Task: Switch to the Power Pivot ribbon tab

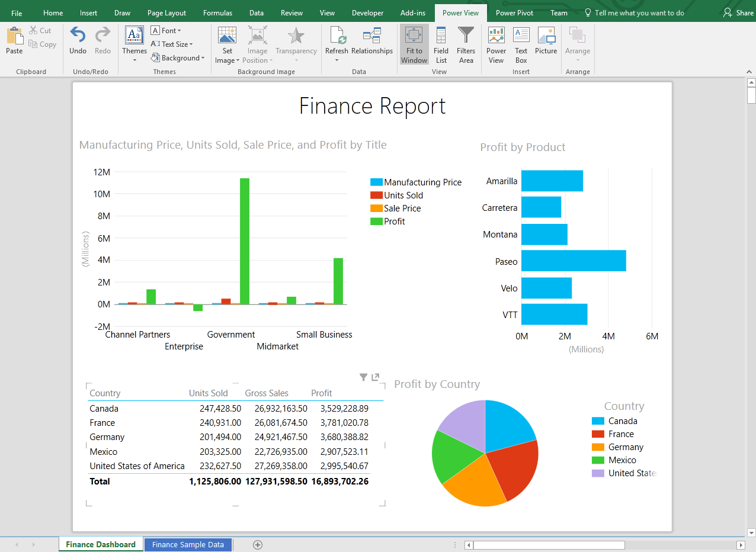Action: (x=514, y=12)
